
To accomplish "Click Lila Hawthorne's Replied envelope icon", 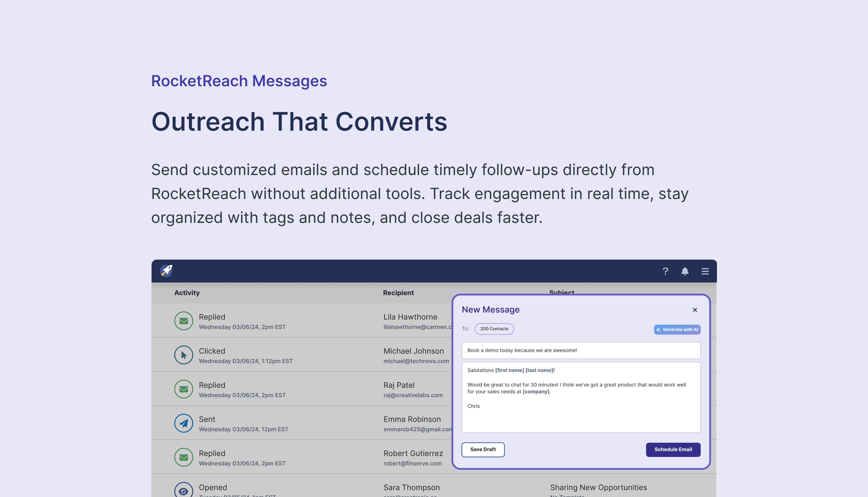I will pos(184,321).
